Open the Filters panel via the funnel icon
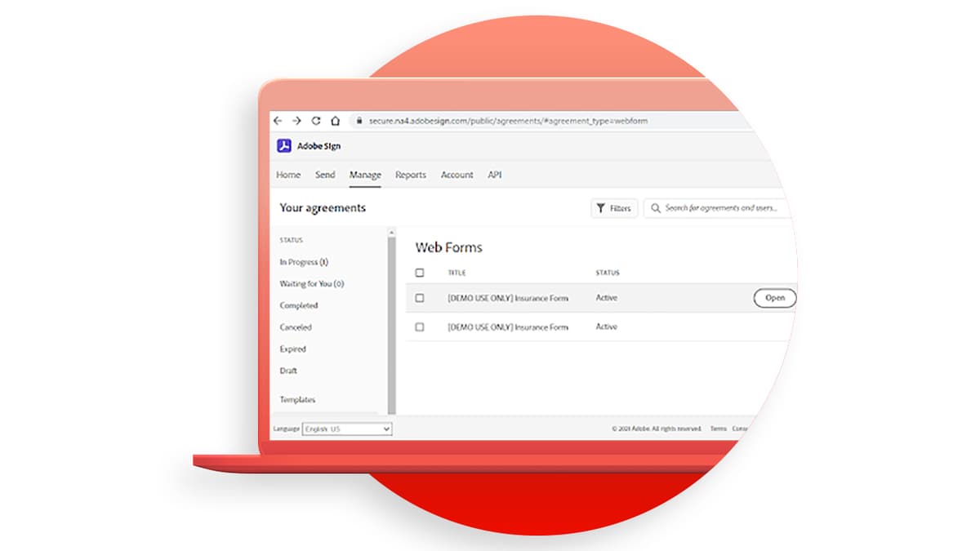980x551 pixels. (603, 208)
